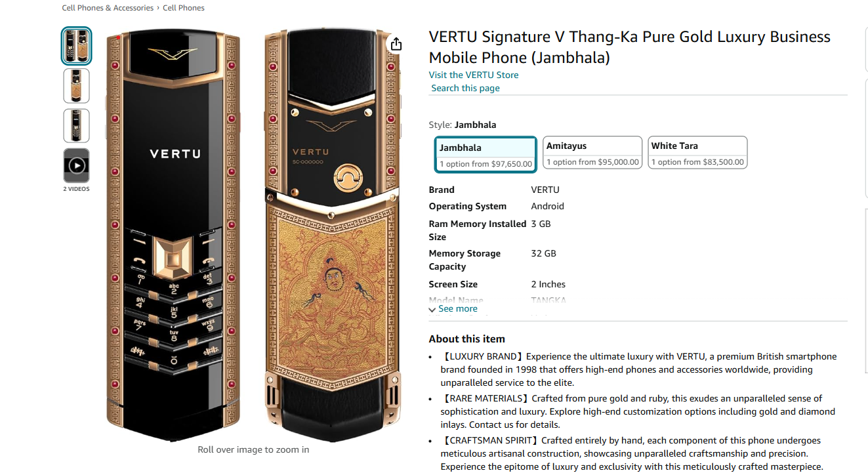Click the product title text
The height and width of the screenshot is (475, 868).
point(629,47)
